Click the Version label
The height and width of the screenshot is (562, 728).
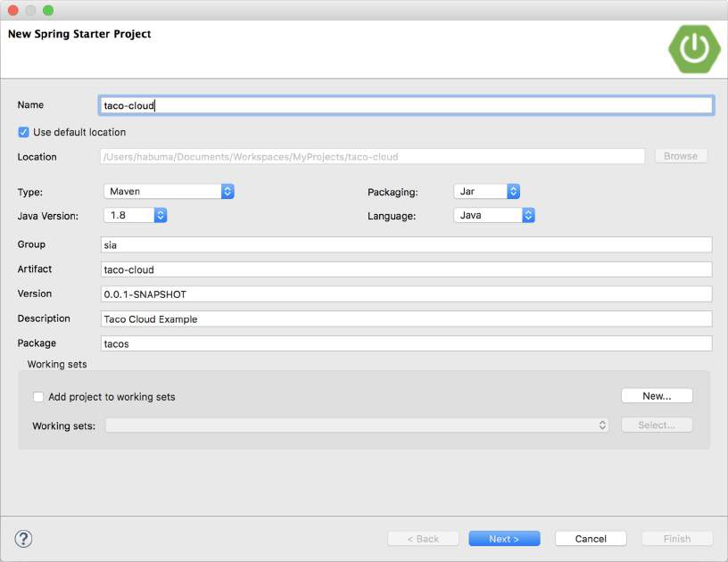pos(35,293)
